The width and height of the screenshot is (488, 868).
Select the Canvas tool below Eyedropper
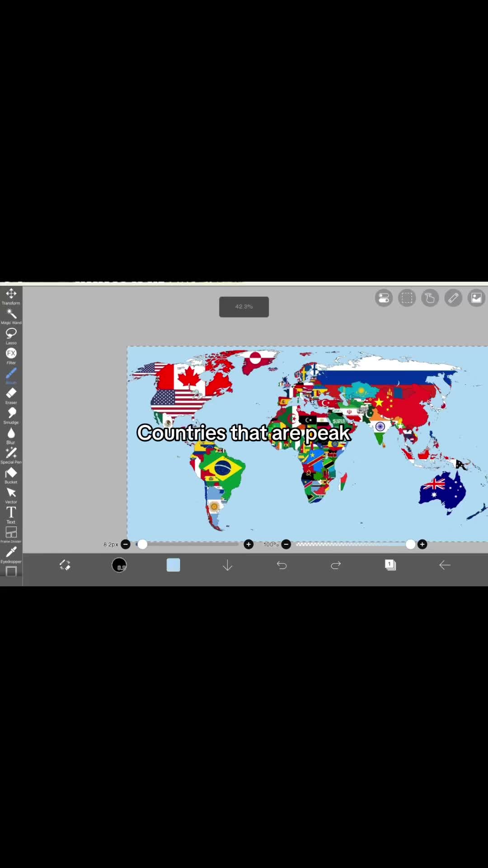11,571
